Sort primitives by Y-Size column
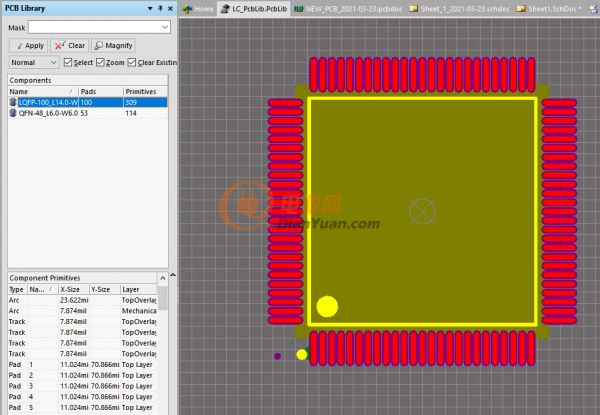The height and width of the screenshot is (415, 600). 105,290
